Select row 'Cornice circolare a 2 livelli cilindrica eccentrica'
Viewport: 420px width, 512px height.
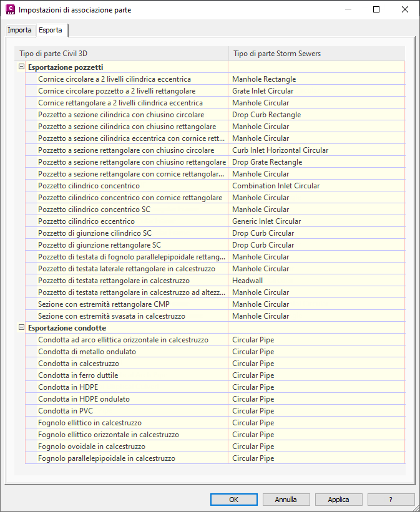coord(127,79)
